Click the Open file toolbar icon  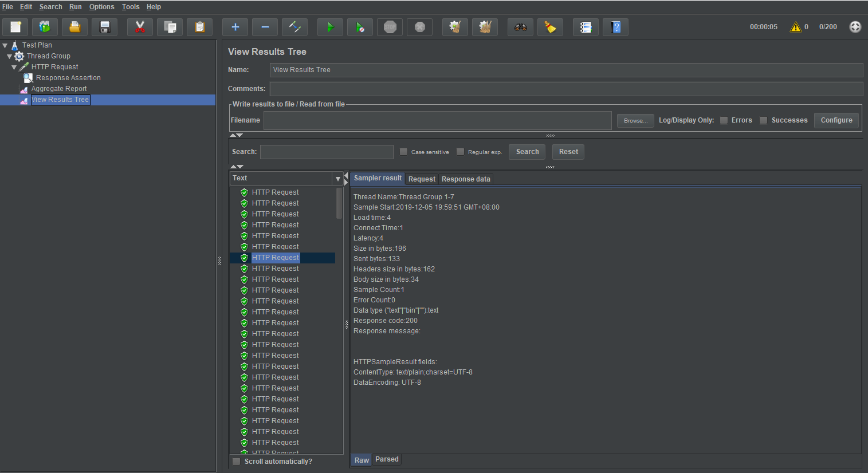(x=74, y=27)
